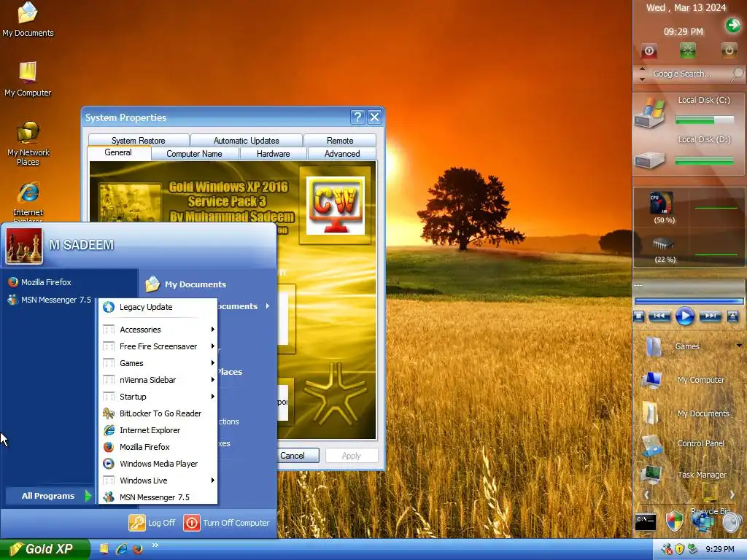Switch to Computer Name tab
This screenshot has height=560, width=747.
coord(194,154)
